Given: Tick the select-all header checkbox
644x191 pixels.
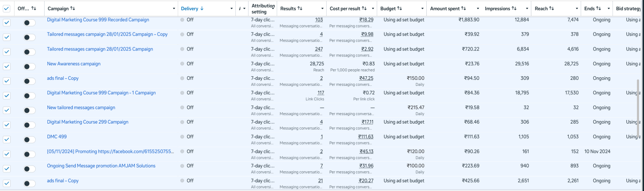Looking at the screenshot, I should (x=6, y=8).
